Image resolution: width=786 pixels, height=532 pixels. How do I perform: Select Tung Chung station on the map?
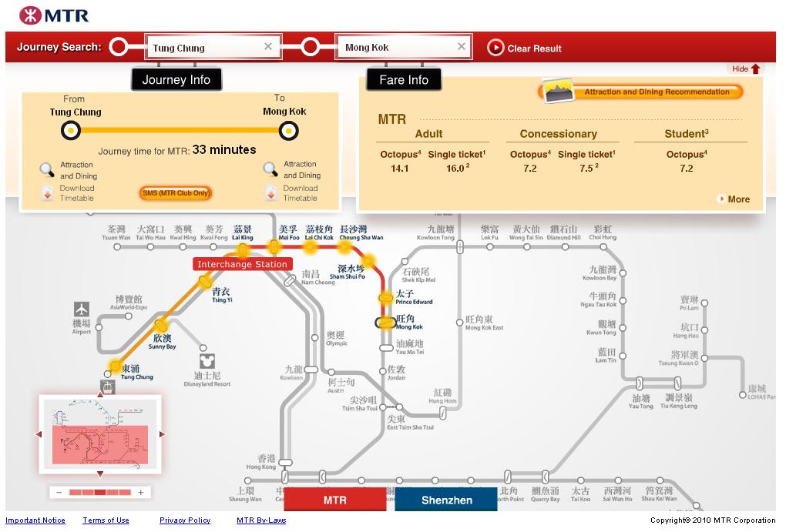point(116,366)
